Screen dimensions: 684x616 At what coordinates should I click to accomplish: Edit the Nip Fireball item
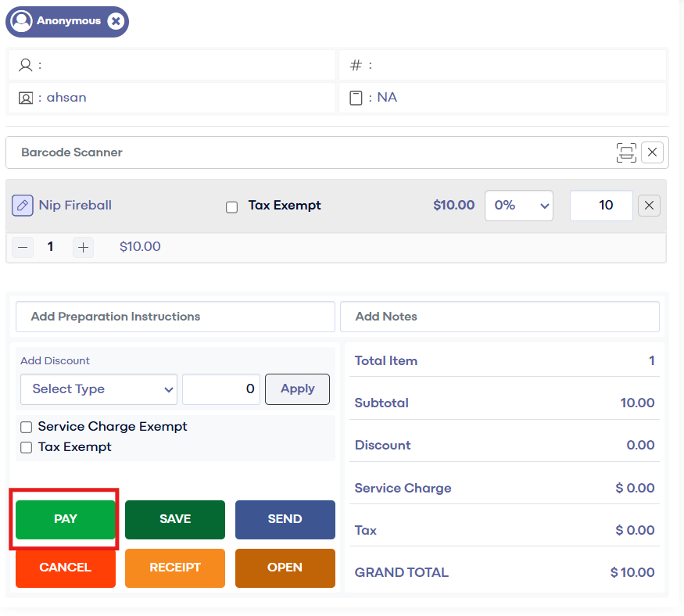point(23,206)
